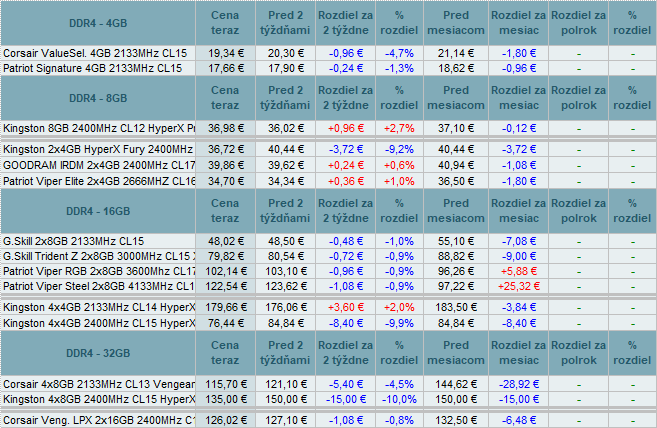Select current price 126,02 € cell
The image size is (657, 428).
[x=225, y=420]
